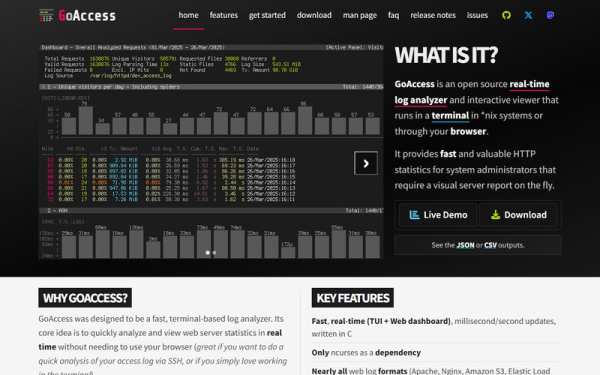Open the release notes nav item
The image size is (600, 375).
(x=433, y=15)
